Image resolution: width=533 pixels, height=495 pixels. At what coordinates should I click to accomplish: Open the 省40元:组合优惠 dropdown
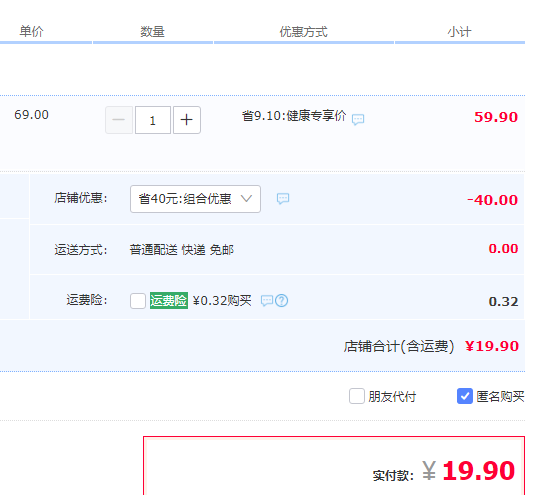(195, 199)
